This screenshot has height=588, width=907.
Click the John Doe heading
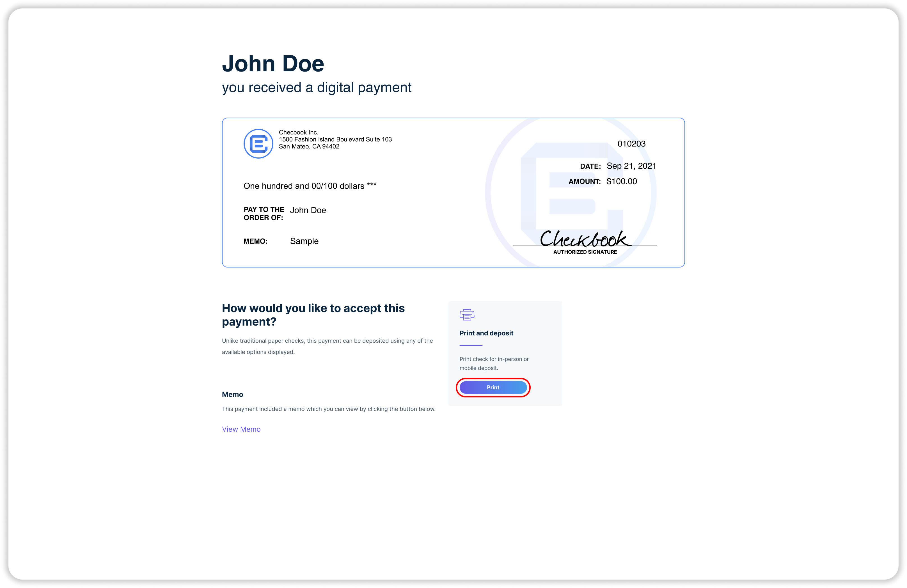point(273,64)
